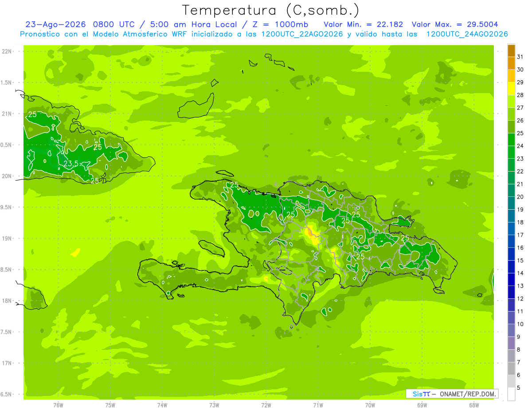Click the '70W' longitude label
The height and width of the screenshot is (411, 532).
click(x=370, y=405)
